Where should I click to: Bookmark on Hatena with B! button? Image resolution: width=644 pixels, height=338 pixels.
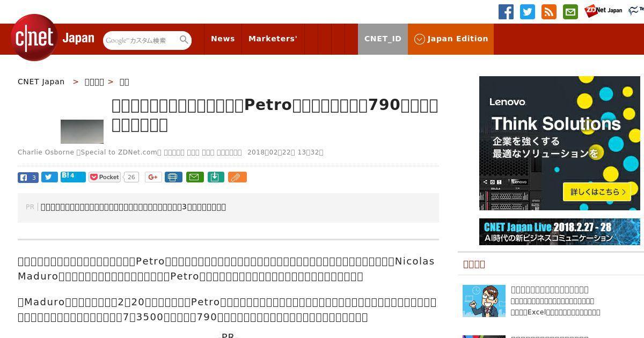point(73,177)
